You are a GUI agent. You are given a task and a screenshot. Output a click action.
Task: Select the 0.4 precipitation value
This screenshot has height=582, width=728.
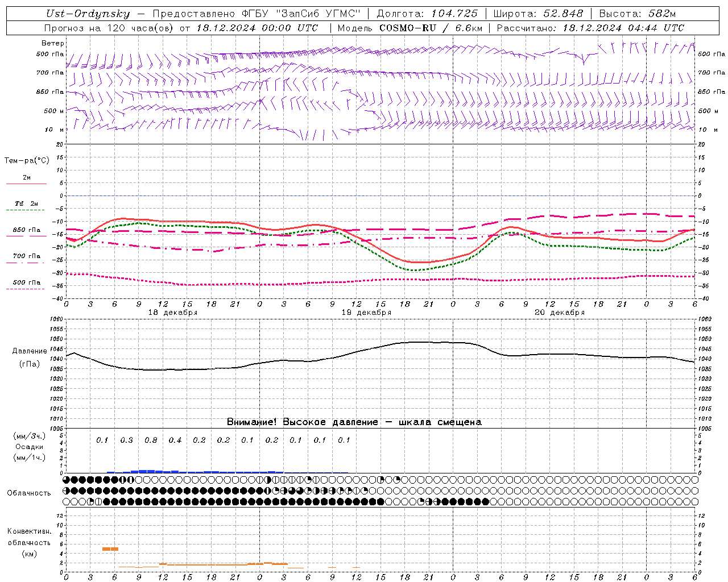click(175, 440)
